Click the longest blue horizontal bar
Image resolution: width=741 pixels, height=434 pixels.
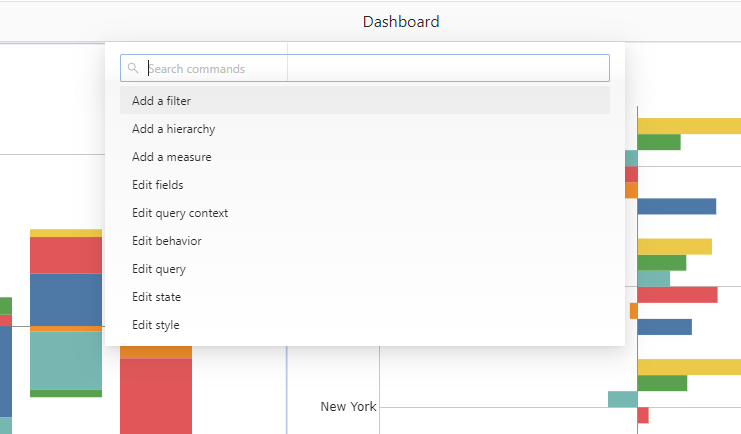coord(676,206)
